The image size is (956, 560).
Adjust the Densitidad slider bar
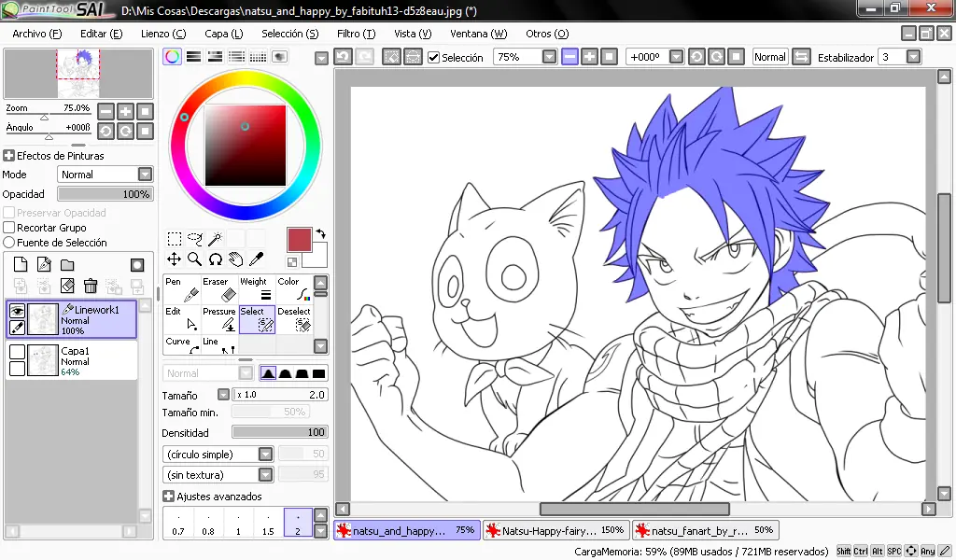pos(280,432)
